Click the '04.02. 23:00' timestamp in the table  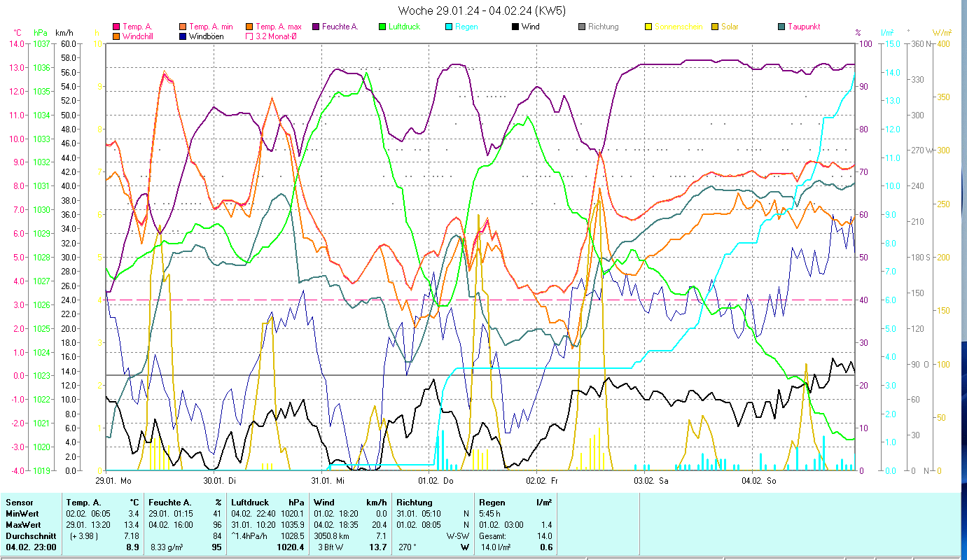[31, 547]
